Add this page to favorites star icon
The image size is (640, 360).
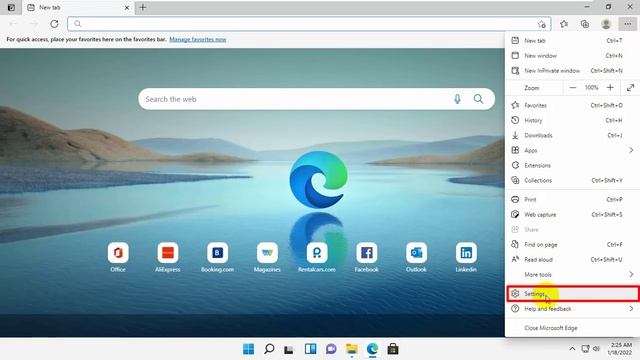(542, 24)
